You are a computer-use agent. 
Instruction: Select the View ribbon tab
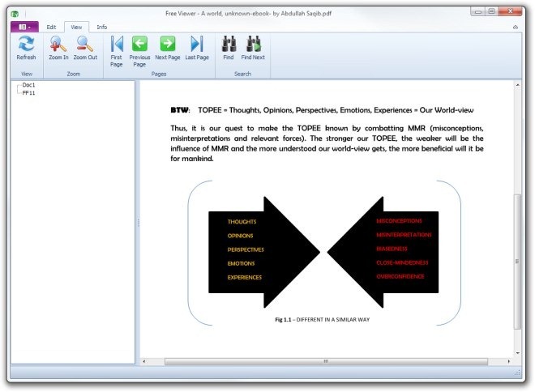pos(76,27)
